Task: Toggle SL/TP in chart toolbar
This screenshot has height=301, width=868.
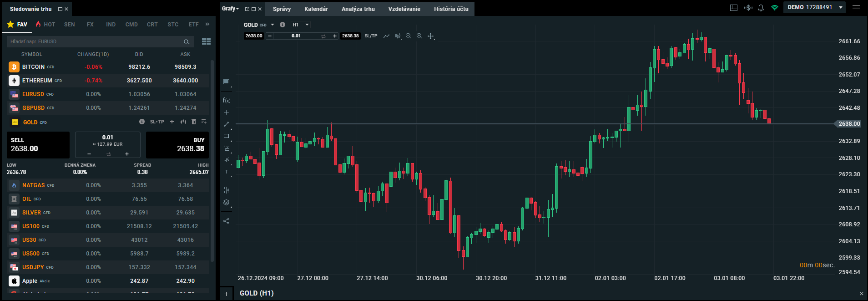Action: pos(371,36)
